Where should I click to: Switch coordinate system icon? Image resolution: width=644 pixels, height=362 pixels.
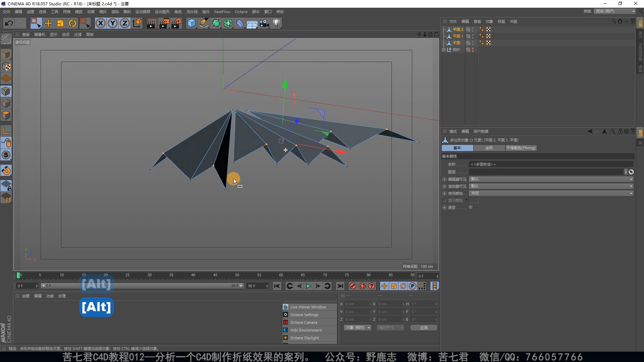coord(137,23)
